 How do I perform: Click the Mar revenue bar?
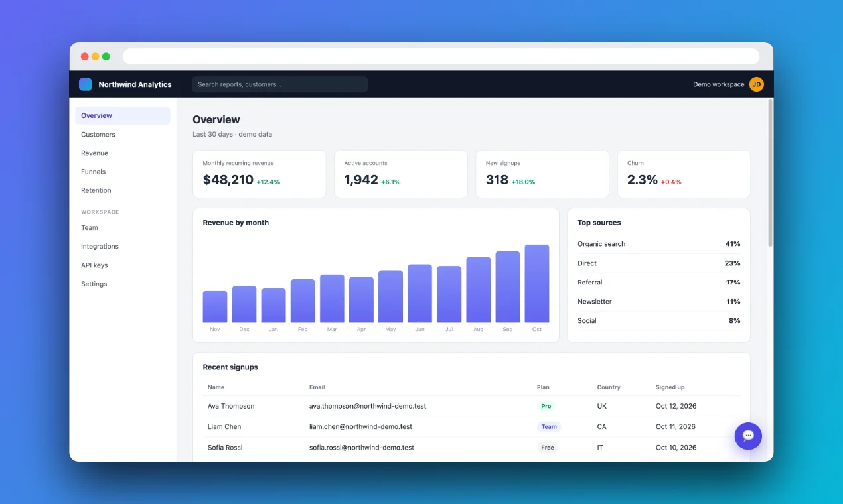[x=332, y=298]
